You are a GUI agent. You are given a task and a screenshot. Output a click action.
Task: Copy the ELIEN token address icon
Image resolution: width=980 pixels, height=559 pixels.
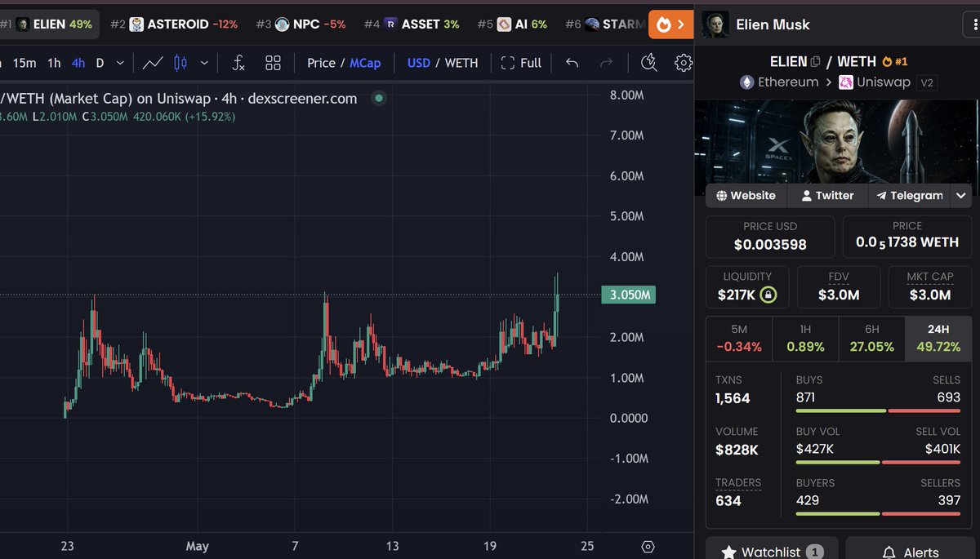(815, 62)
